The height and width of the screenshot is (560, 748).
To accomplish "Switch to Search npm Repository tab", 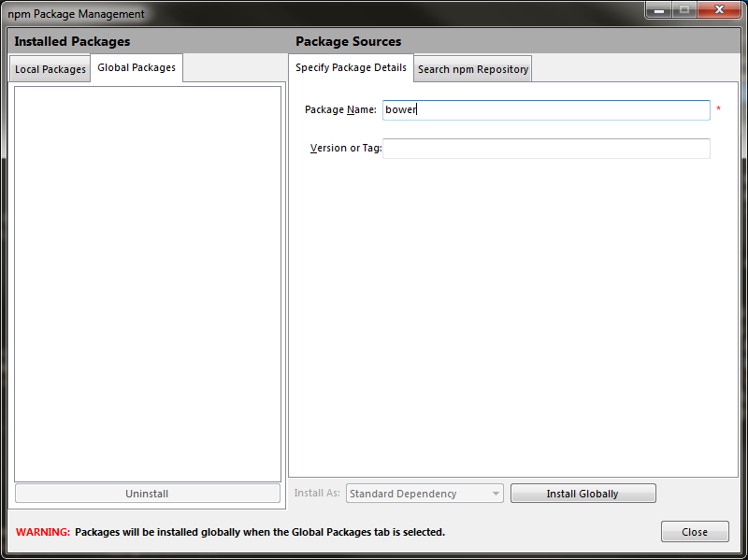I will tap(473, 69).
